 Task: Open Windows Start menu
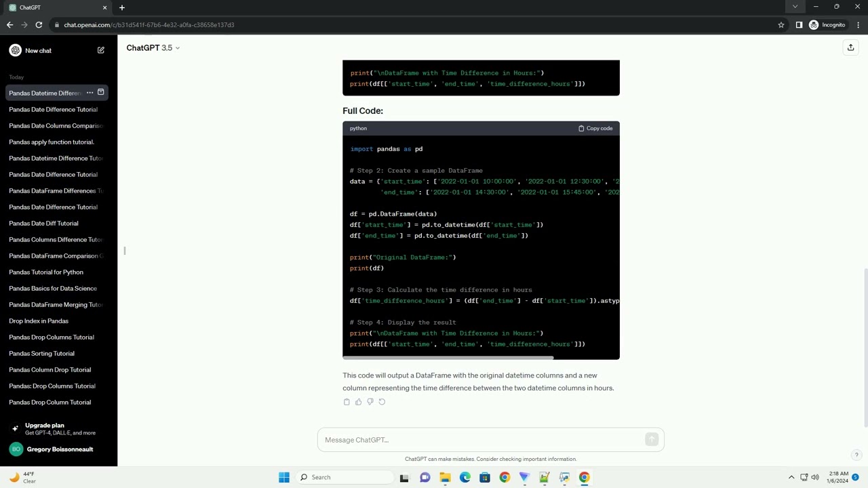284,477
